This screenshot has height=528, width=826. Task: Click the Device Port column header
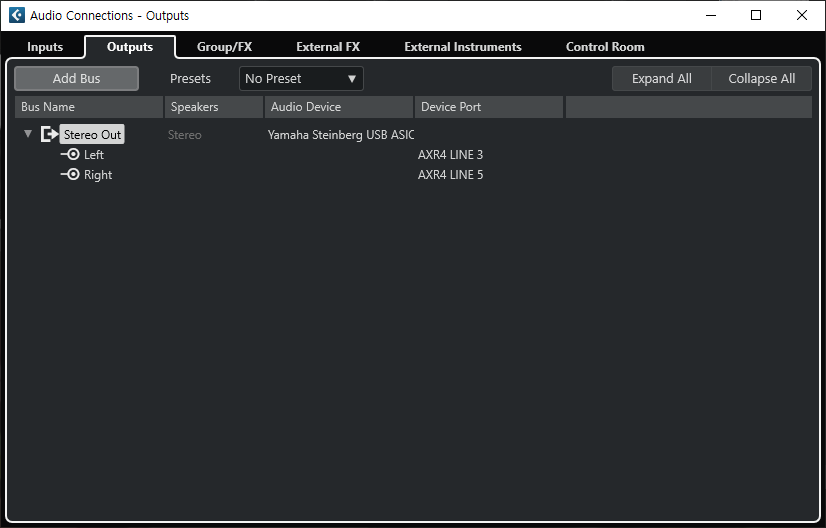[x=489, y=106]
